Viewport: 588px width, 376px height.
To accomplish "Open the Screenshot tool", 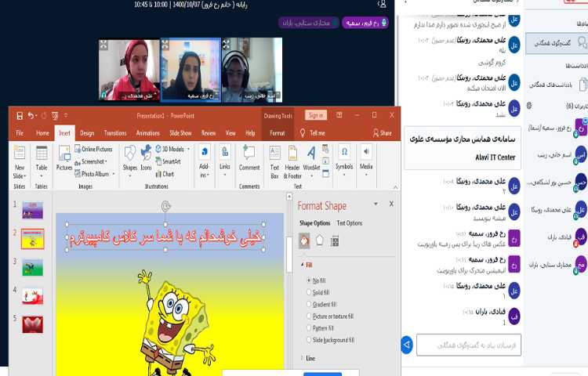I will [x=90, y=162].
